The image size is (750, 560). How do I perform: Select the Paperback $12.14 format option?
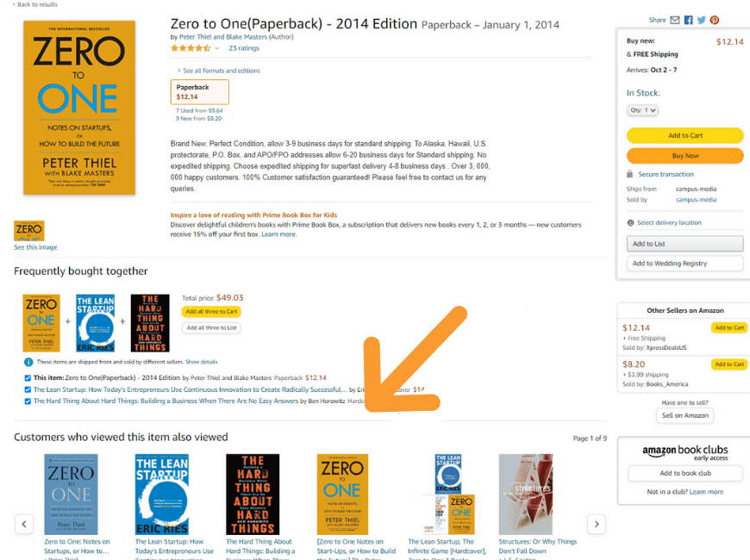coord(199,92)
